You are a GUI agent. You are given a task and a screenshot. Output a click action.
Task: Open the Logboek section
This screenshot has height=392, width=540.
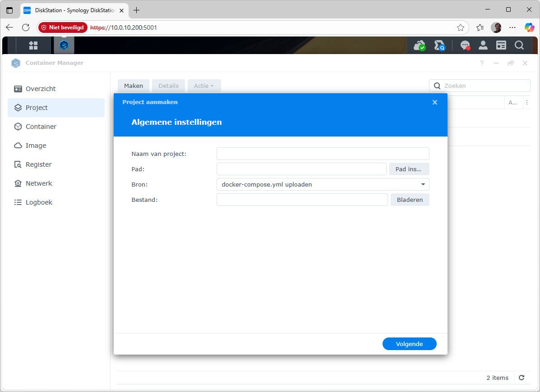pyautogui.click(x=39, y=202)
